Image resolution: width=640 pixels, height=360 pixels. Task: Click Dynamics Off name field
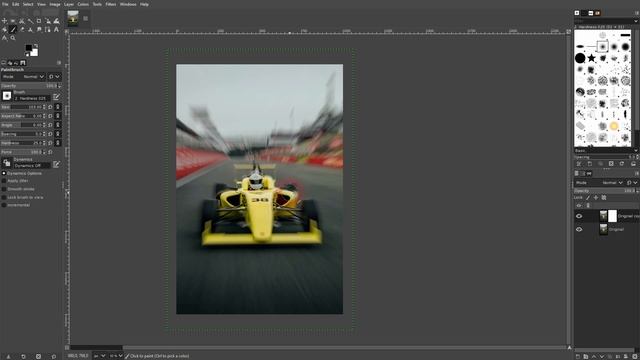[x=32, y=166]
